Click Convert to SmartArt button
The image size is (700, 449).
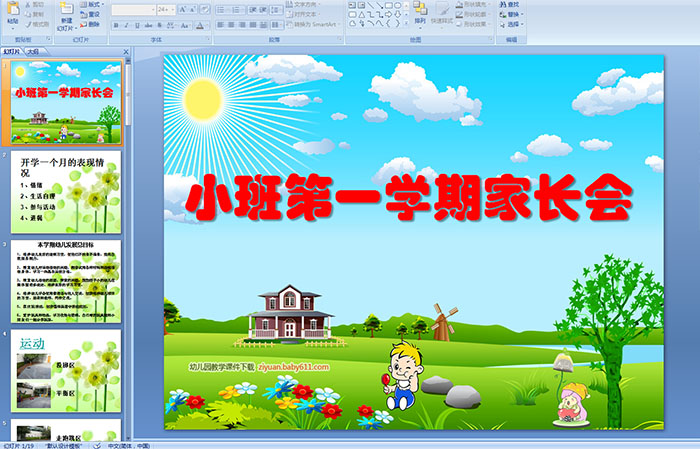313,24
